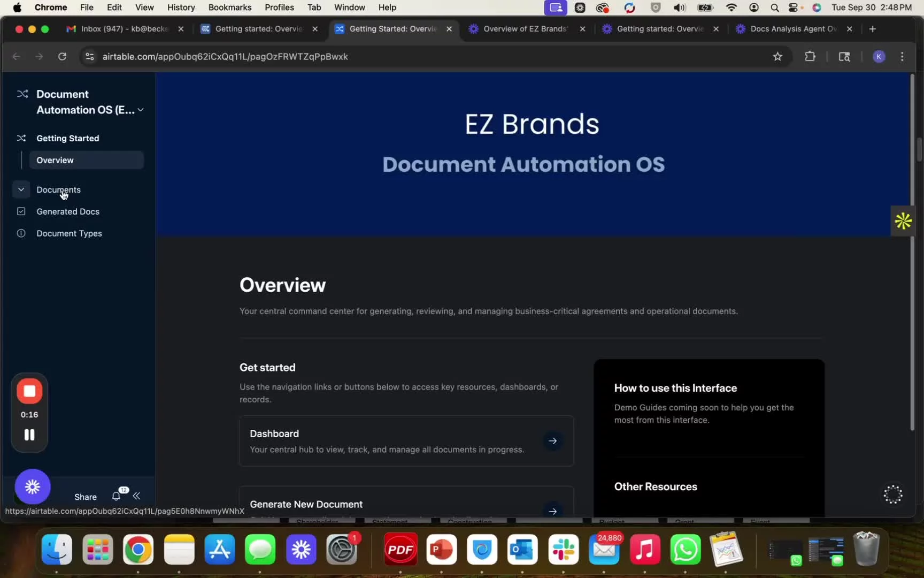Open the yellow starburst side widget

[x=903, y=220]
